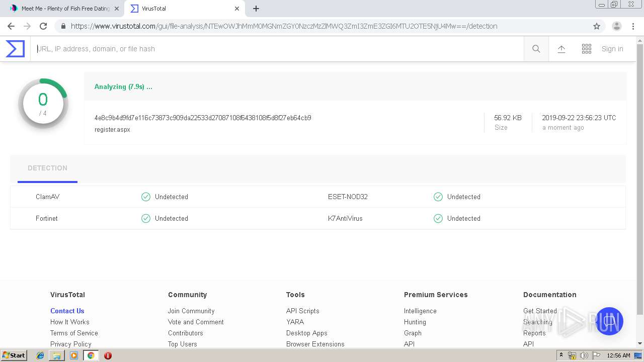Click the ESET-NOD32 engine name

[348, 197]
